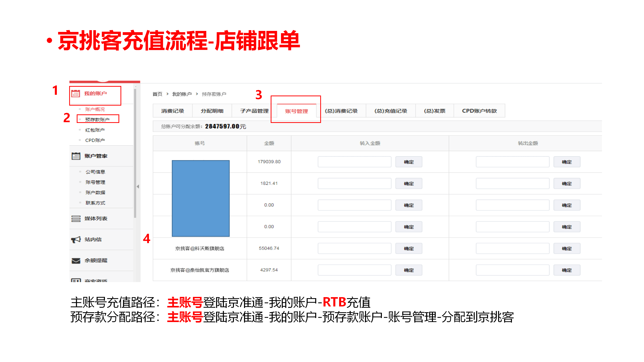Viewport: 644px width, 362px height.
Task: Click 首页 in the breadcrumb
Action: click(157, 94)
